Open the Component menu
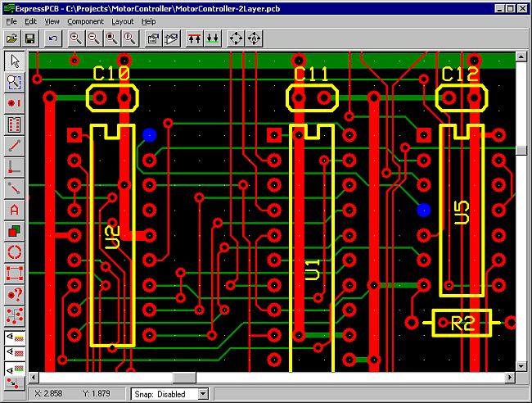The image size is (532, 403). 85,21
